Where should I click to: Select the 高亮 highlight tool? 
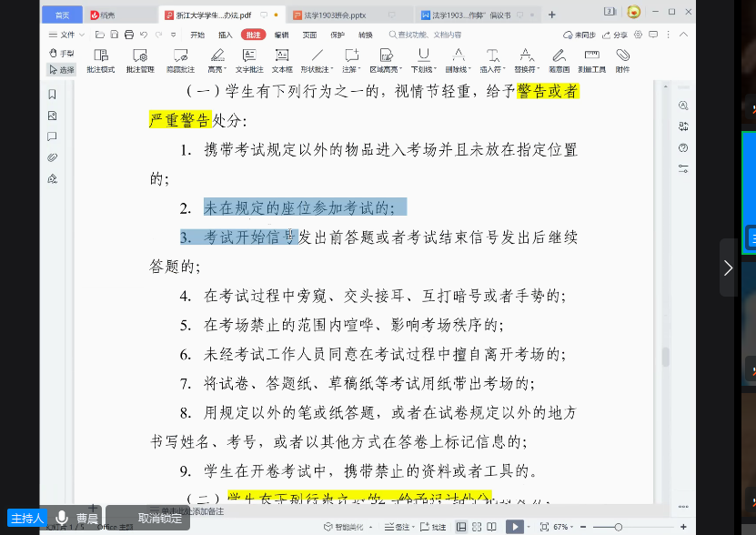tap(217, 61)
